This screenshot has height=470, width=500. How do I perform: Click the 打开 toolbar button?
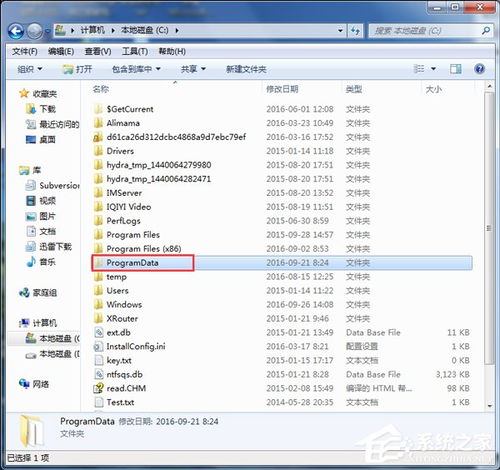(x=77, y=69)
